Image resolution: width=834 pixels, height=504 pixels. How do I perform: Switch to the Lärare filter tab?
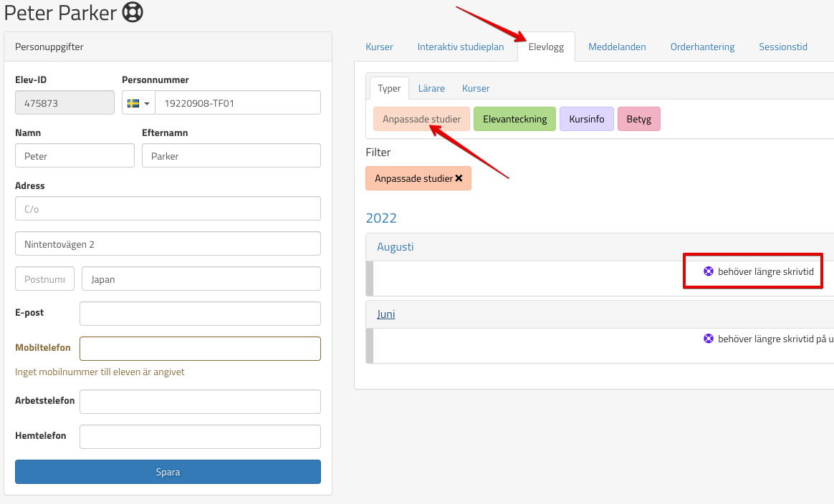431,89
